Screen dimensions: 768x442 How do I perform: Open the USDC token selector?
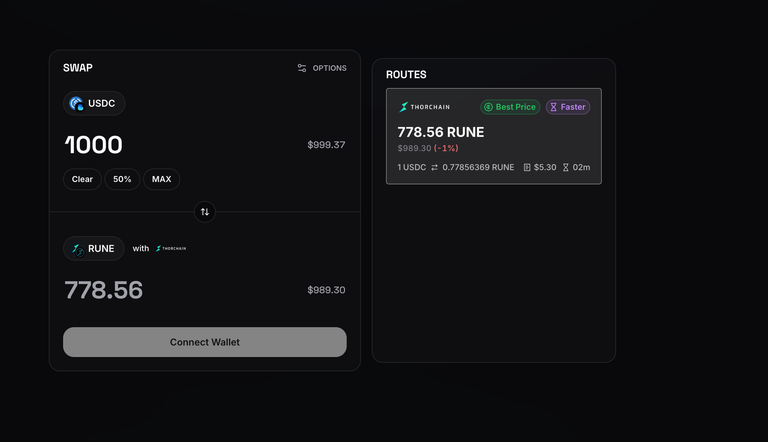point(94,103)
